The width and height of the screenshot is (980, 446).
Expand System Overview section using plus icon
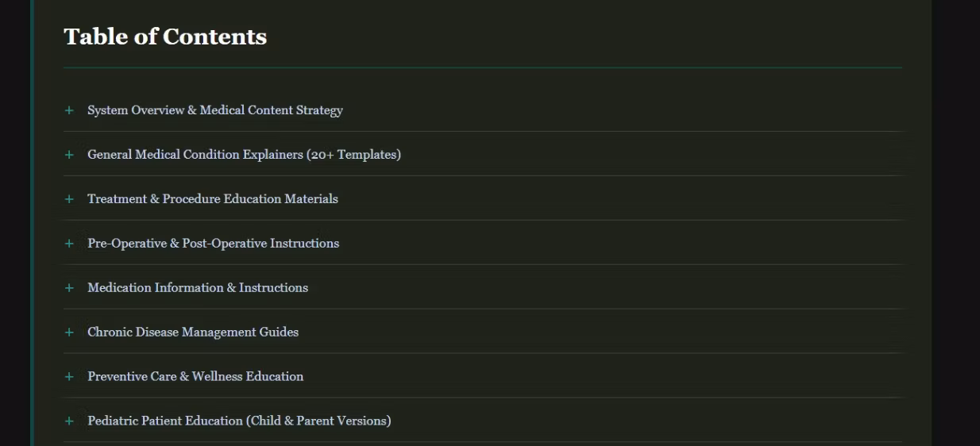(x=69, y=110)
